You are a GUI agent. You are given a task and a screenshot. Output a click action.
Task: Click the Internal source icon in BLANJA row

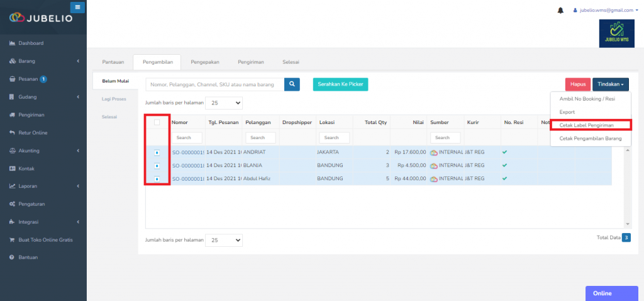click(434, 166)
